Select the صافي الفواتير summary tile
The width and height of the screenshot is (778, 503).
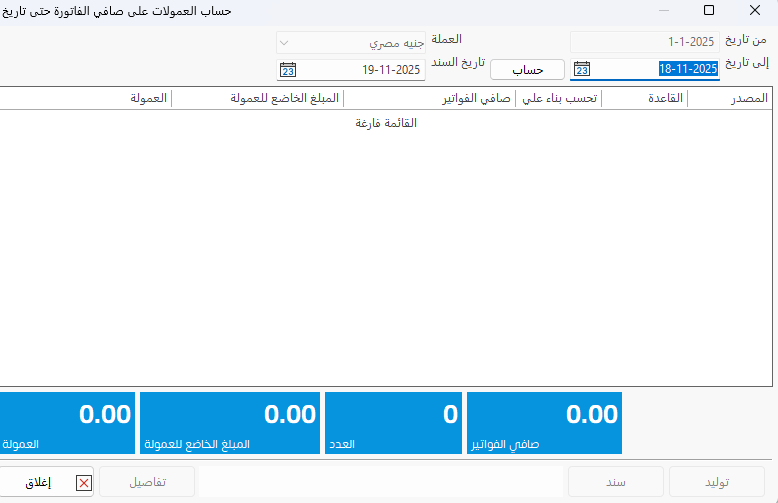click(544, 423)
